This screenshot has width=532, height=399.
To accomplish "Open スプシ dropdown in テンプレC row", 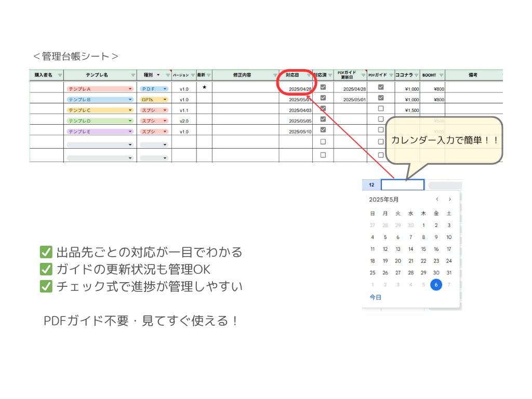I will 154,110.
